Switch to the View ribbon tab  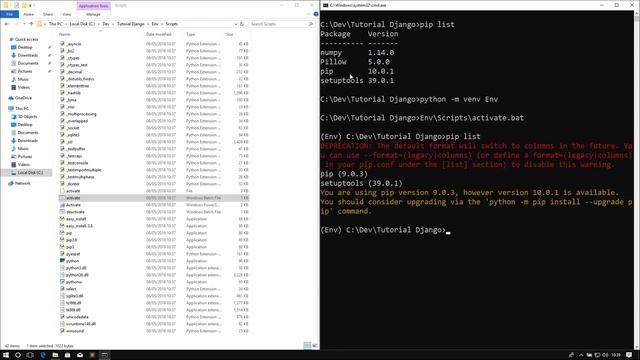click(67, 14)
